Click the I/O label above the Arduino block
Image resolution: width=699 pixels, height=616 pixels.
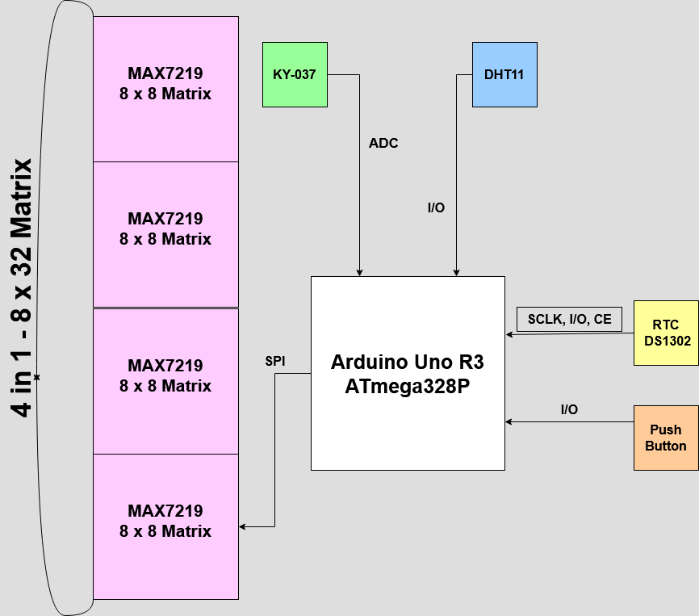pos(436,207)
